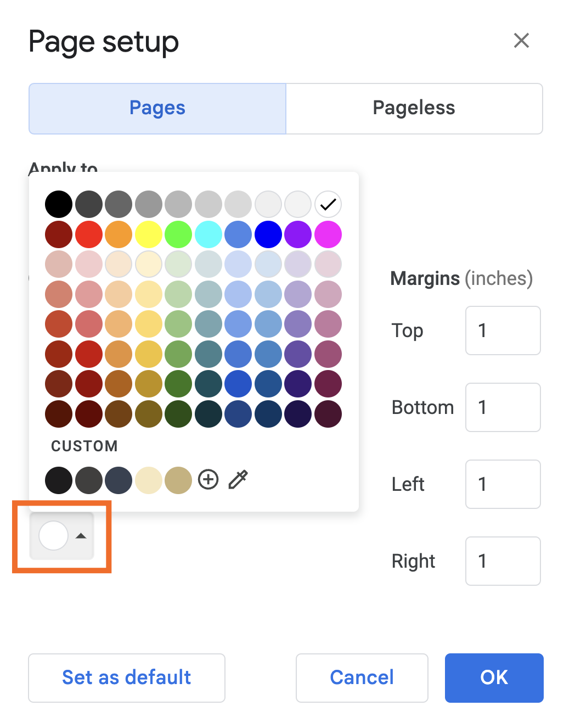Close the Page setup dialog
This screenshot has height=728, width=575.
pyautogui.click(x=521, y=41)
